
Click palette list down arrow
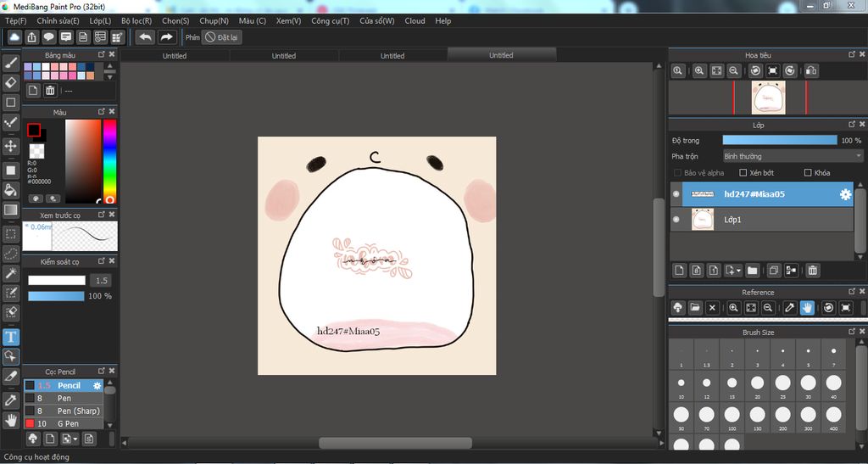109,77
